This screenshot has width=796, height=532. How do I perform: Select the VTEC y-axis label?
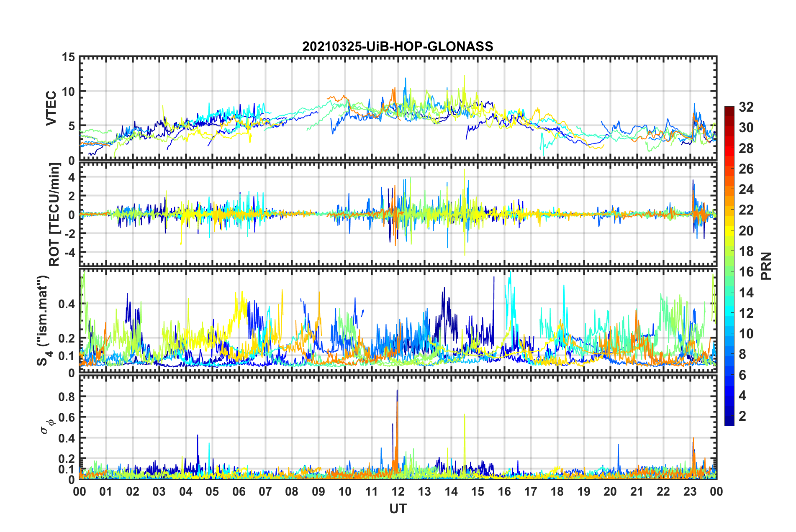click(x=51, y=108)
